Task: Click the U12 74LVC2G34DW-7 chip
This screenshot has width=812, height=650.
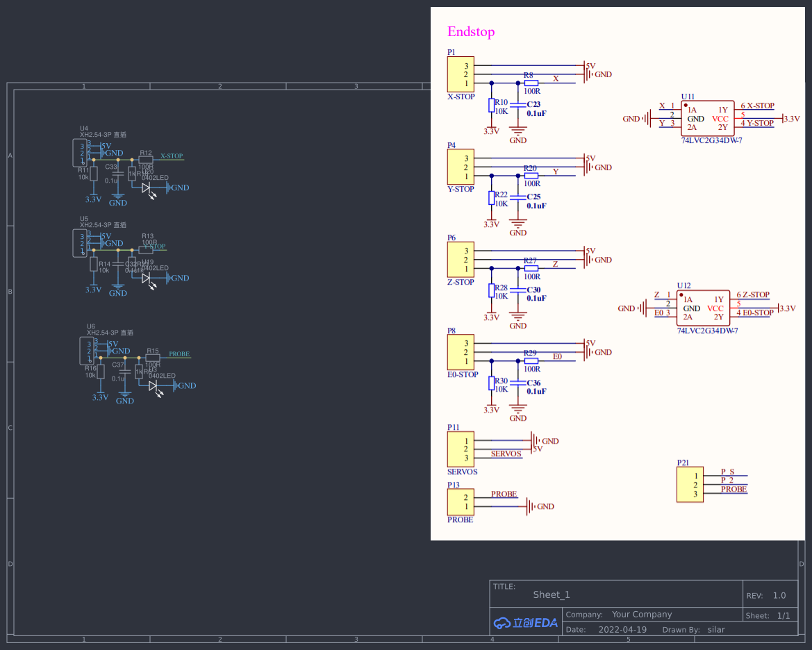Action: click(x=703, y=308)
